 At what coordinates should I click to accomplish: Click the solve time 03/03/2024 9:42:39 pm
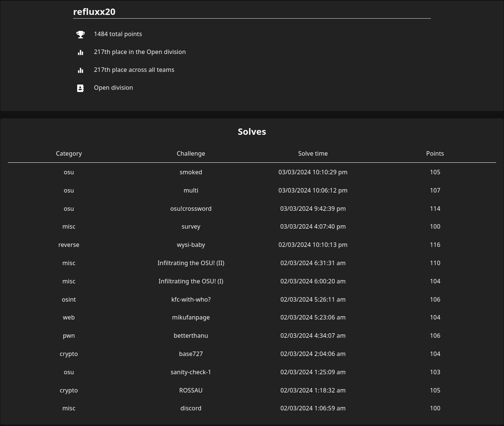pos(313,209)
